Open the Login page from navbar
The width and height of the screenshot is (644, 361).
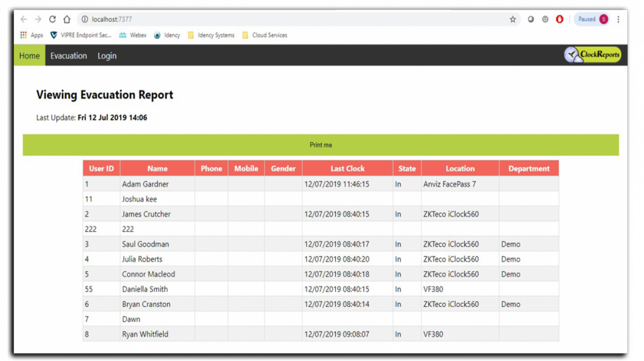click(x=107, y=56)
